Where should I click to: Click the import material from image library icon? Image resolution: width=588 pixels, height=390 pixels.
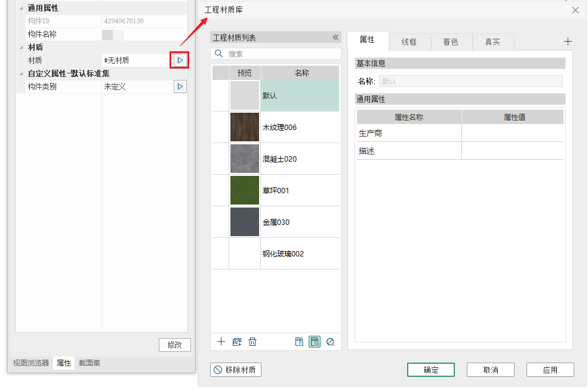tap(236, 342)
